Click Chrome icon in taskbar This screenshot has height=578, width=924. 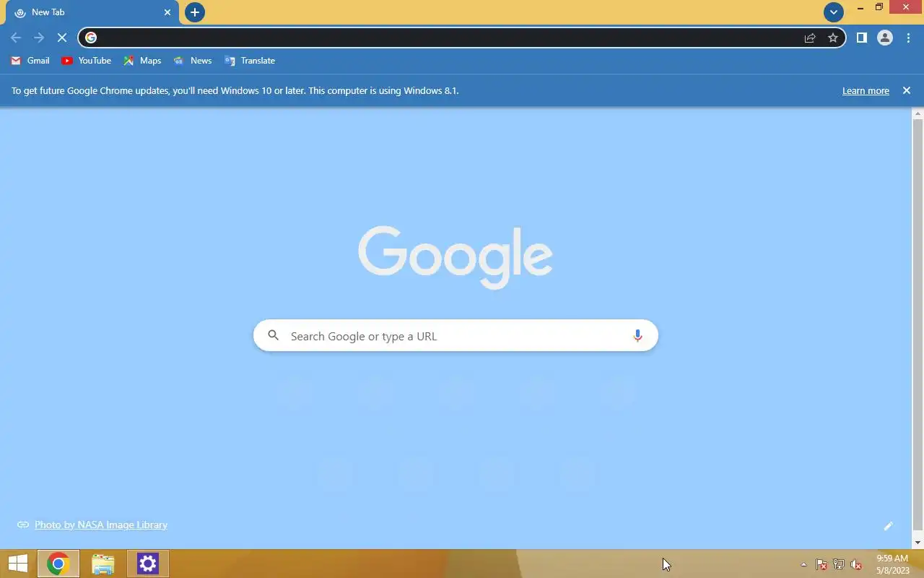[58, 564]
